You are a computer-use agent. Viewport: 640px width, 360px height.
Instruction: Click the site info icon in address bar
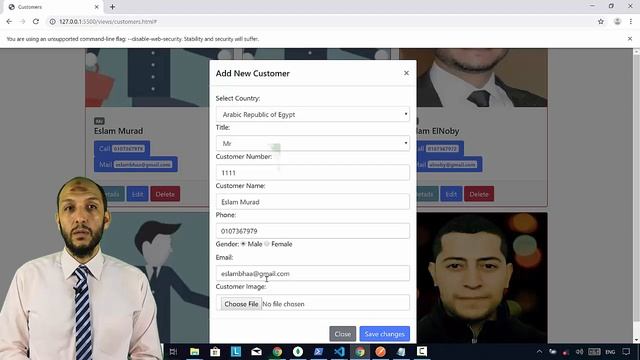tap(52, 22)
